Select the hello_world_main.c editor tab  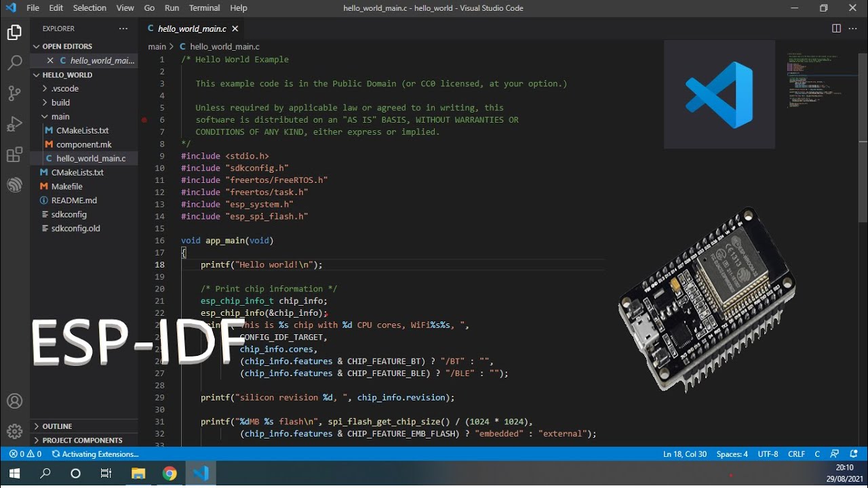(193, 28)
